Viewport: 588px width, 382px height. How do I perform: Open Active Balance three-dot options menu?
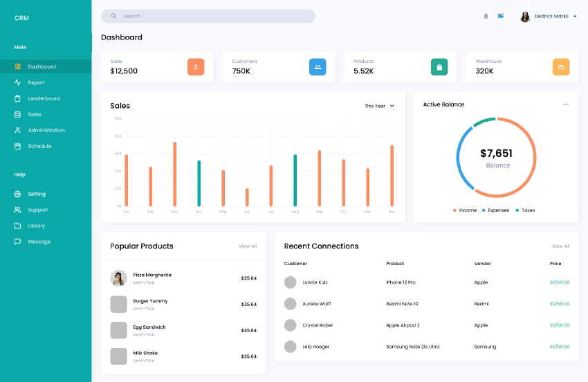click(566, 104)
